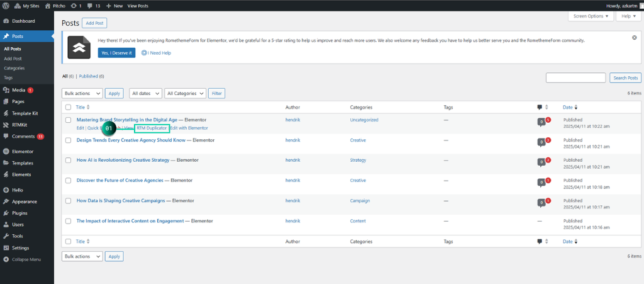The image size is (644, 284).
Task: Select the Tags submenu item
Action: (8, 77)
